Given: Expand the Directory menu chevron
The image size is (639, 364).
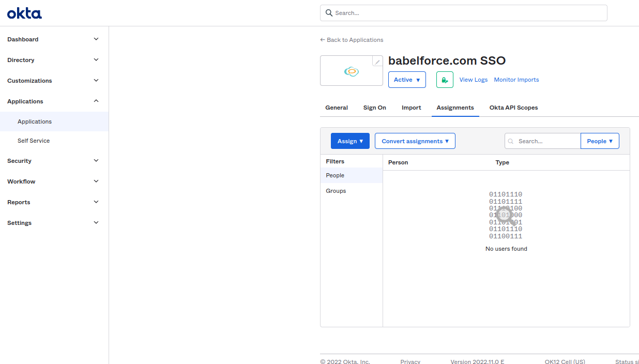Looking at the screenshot, I should (x=96, y=60).
